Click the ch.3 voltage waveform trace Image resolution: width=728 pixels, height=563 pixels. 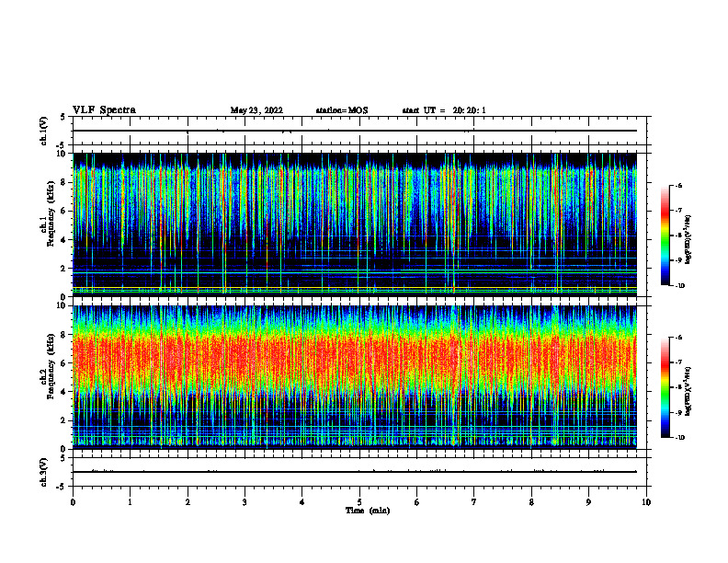(x=355, y=472)
